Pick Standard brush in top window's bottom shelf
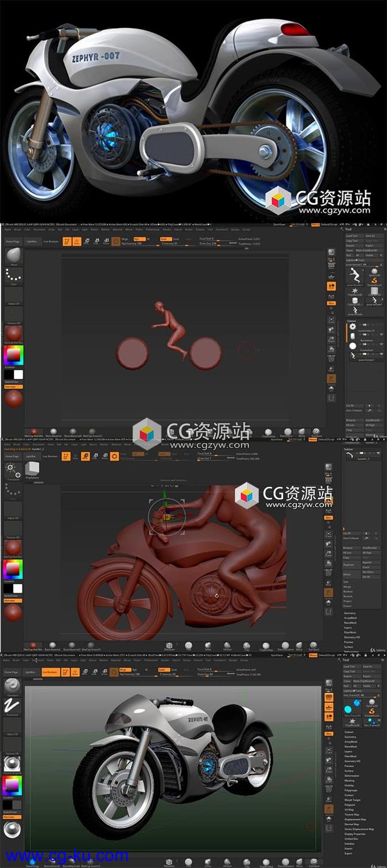Viewport: 387px width, 868px height. (317, 432)
